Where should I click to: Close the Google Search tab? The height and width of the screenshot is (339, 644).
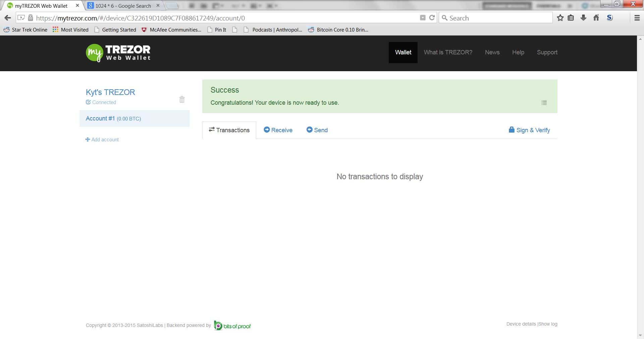(x=158, y=5)
